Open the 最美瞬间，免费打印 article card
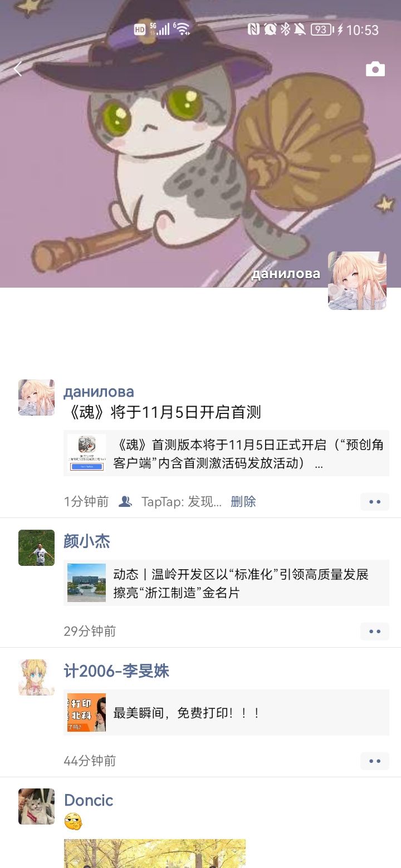The height and width of the screenshot is (868, 401). coord(226,713)
